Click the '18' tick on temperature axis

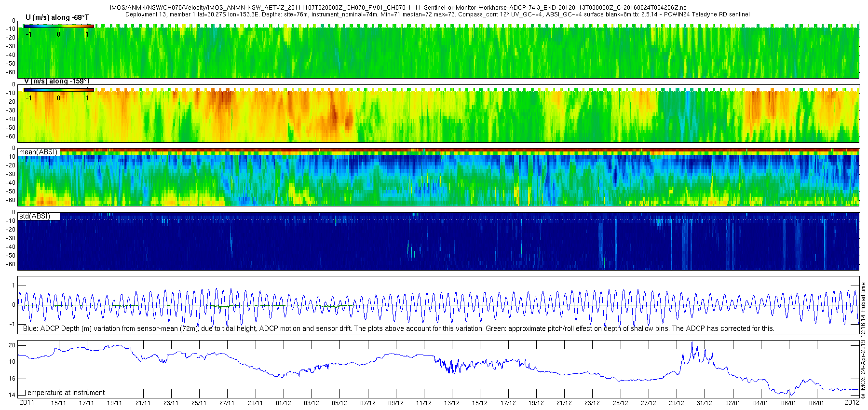[x=12, y=362]
